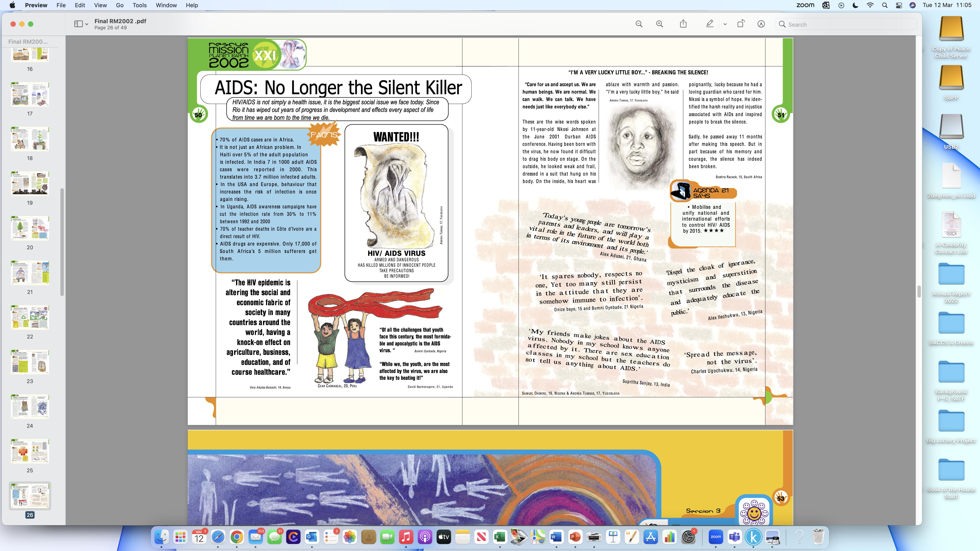Select page 19 thumbnail in sidebar
The width and height of the screenshot is (980, 551).
(30, 184)
